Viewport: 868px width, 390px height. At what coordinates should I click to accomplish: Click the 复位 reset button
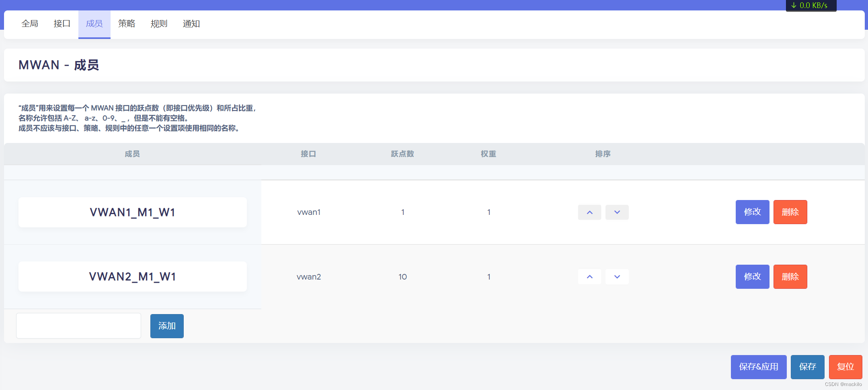[845, 367]
